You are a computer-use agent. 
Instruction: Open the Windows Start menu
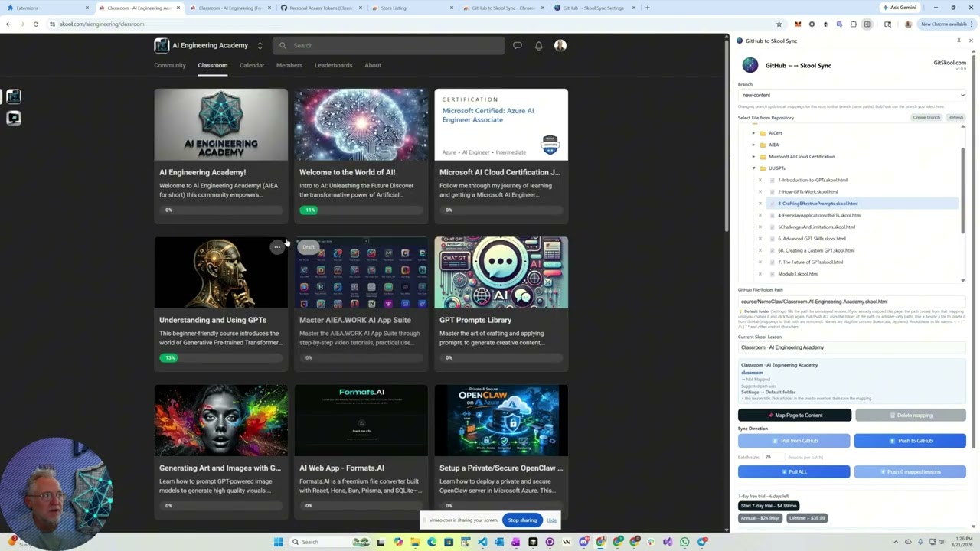[278, 542]
